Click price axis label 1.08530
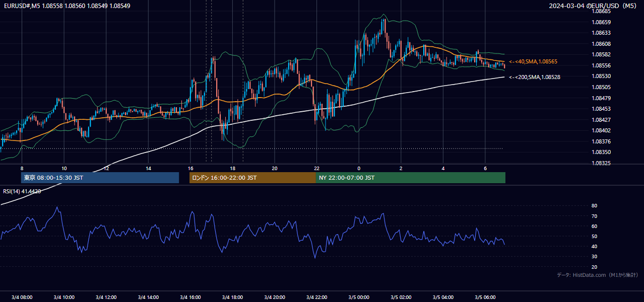 [x=601, y=77]
